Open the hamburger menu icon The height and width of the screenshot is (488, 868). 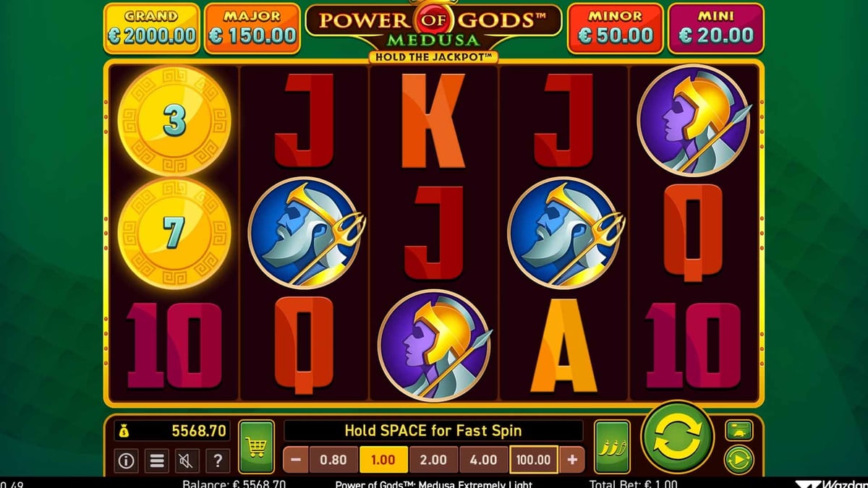(156, 459)
